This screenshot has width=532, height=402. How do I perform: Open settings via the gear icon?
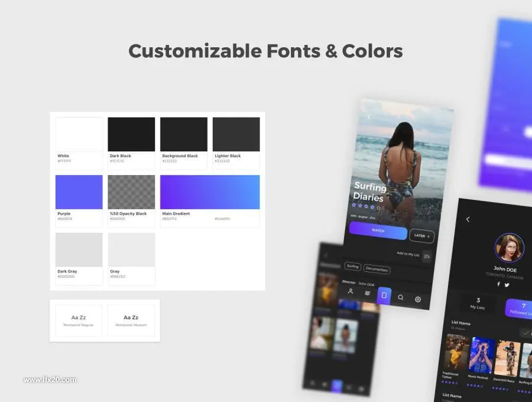click(x=418, y=299)
